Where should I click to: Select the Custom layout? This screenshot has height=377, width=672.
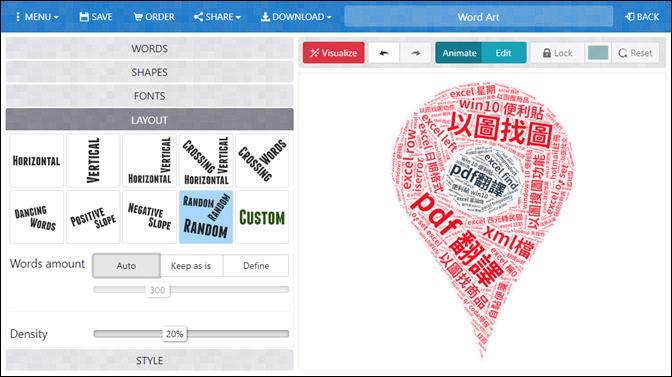[262, 217]
